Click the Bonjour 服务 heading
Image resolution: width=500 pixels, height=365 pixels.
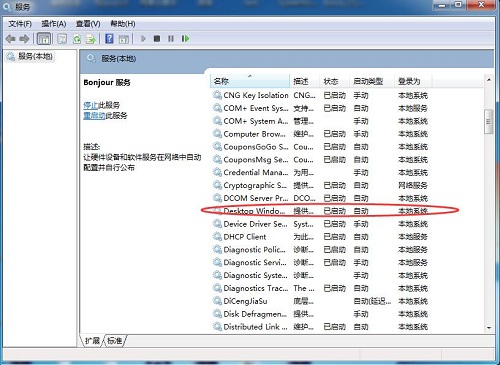(107, 82)
